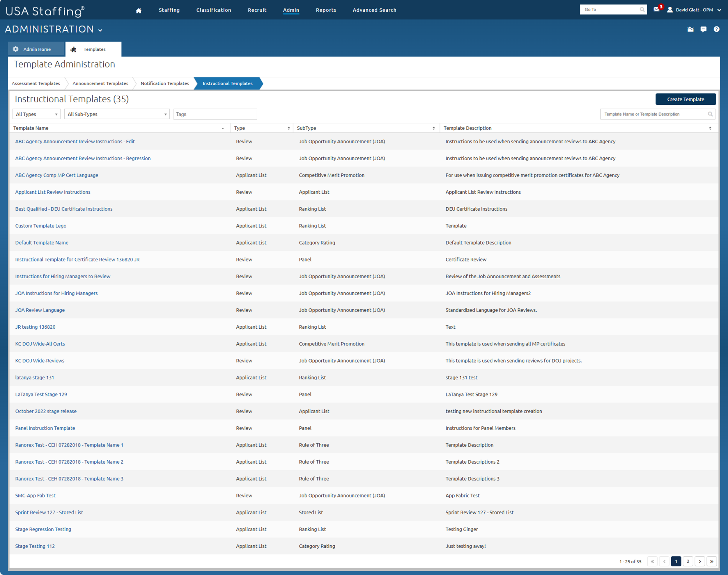Click the Go To search magnifier icon

click(642, 9)
